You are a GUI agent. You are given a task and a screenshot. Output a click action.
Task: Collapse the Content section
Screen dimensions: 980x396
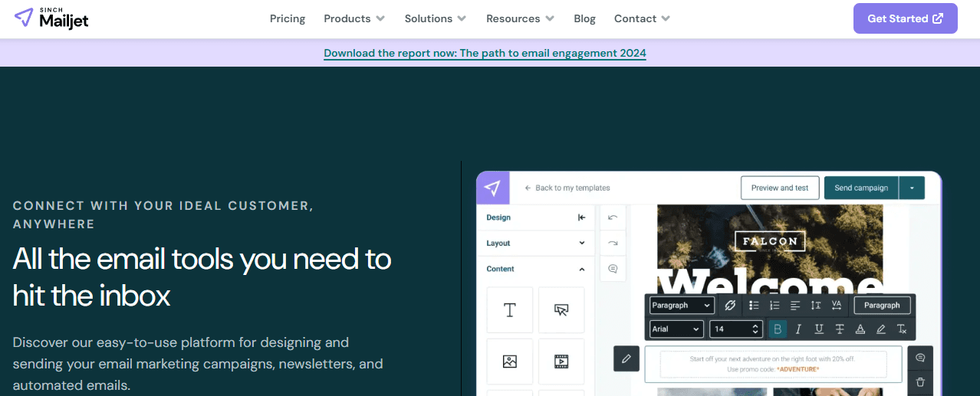click(x=535, y=269)
